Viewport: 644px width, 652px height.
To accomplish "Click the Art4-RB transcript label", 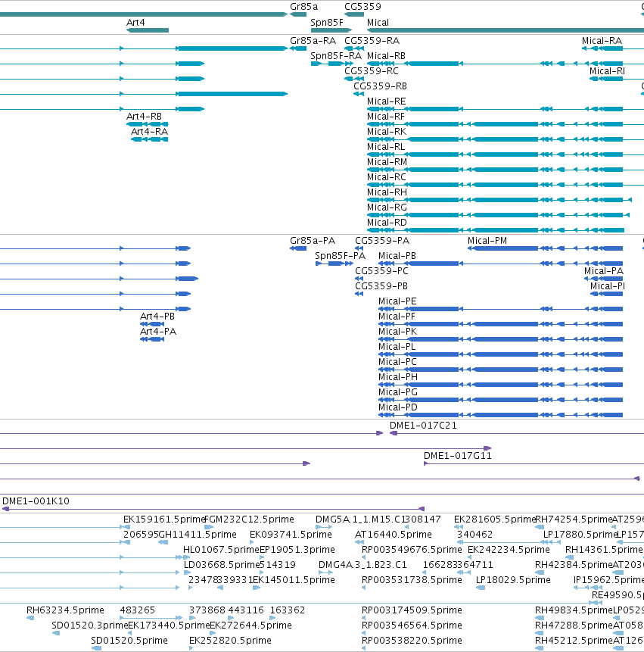I will click(x=145, y=117).
